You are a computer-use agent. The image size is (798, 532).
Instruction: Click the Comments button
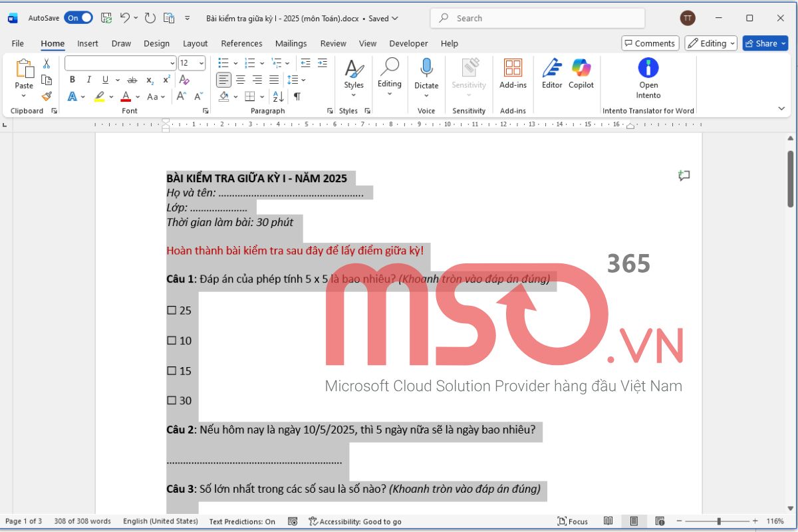coord(650,43)
